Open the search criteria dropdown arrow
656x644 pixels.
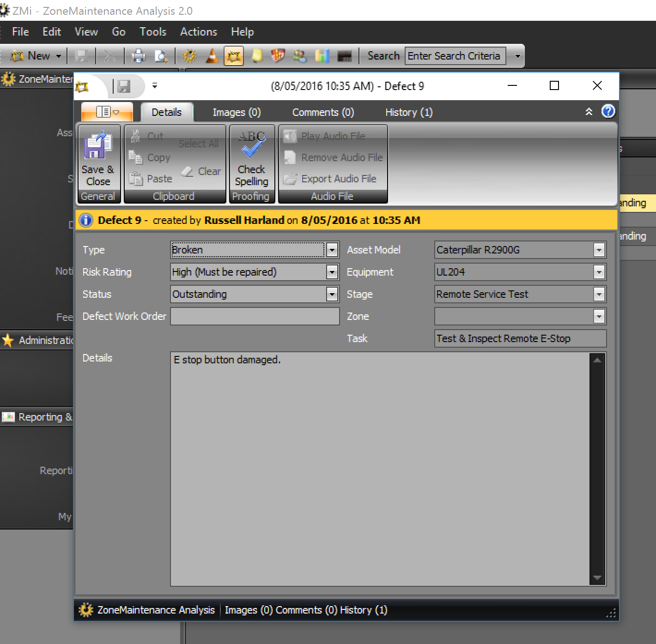click(x=517, y=56)
